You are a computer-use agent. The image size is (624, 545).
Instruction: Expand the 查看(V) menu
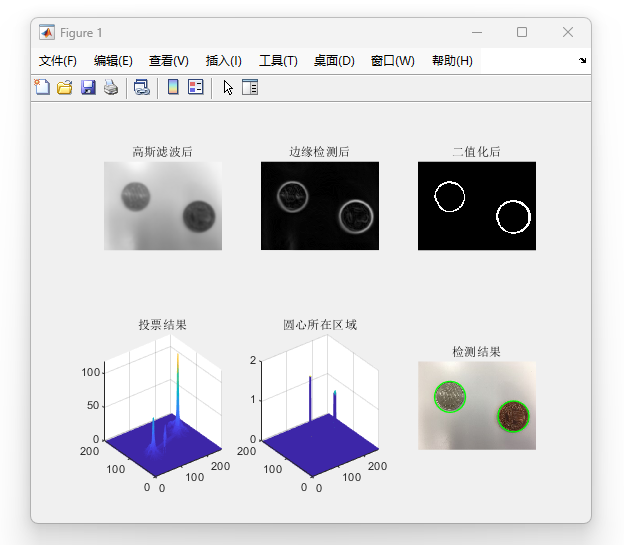tap(169, 61)
